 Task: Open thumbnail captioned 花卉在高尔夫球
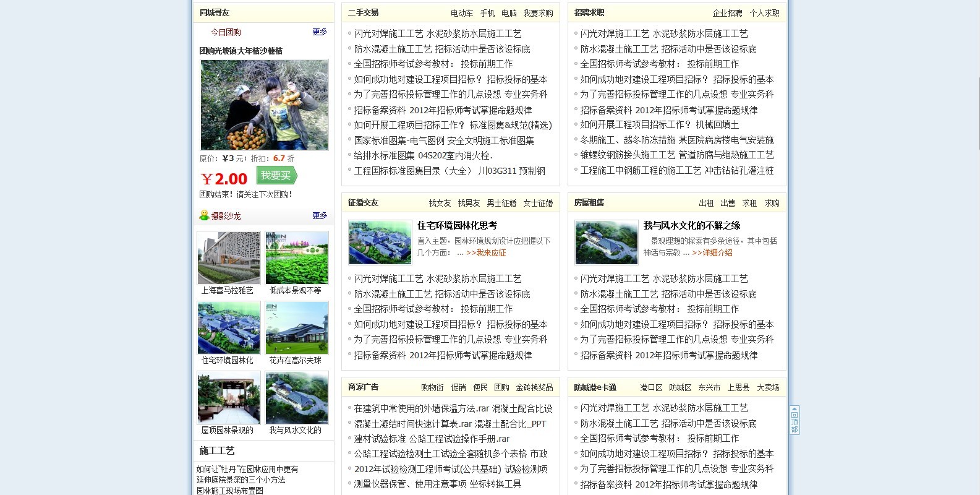click(x=297, y=328)
